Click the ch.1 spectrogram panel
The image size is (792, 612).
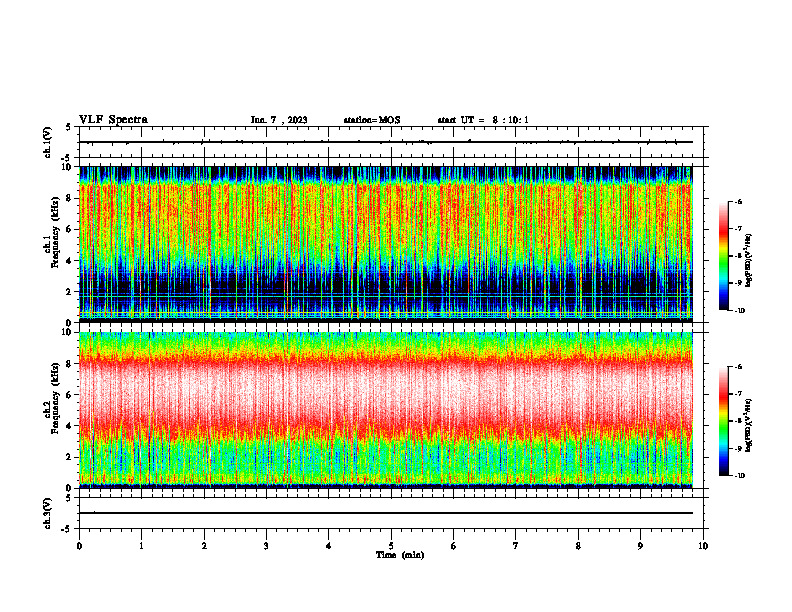[x=386, y=244]
